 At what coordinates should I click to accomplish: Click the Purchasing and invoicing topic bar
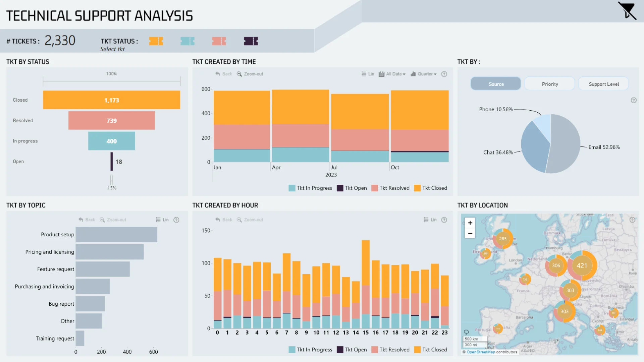tap(93, 287)
